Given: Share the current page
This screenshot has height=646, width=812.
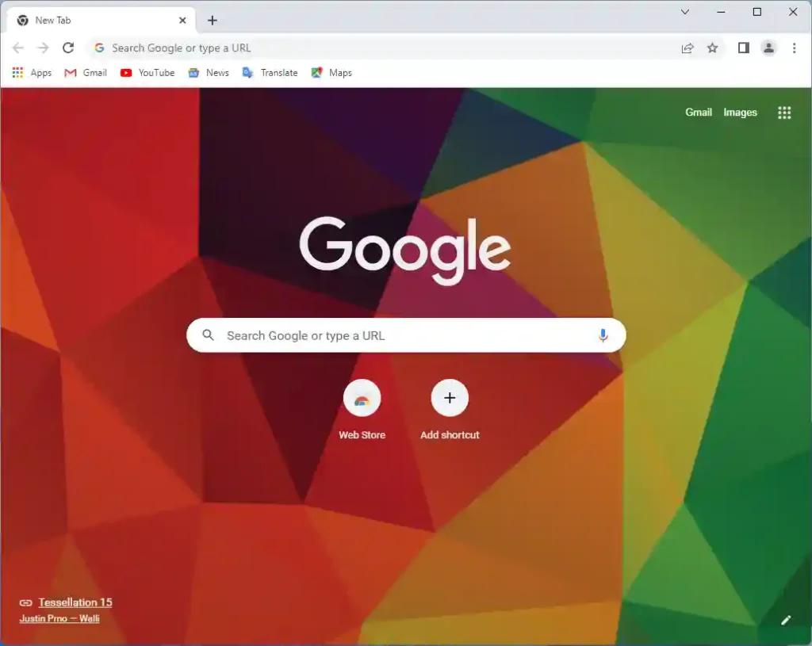Looking at the screenshot, I should pyautogui.click(x=687, y=48).
